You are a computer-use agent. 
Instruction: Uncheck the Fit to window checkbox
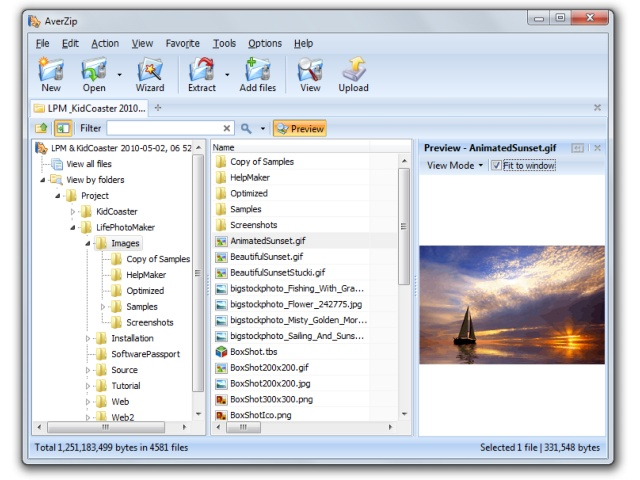coord(496,165)
